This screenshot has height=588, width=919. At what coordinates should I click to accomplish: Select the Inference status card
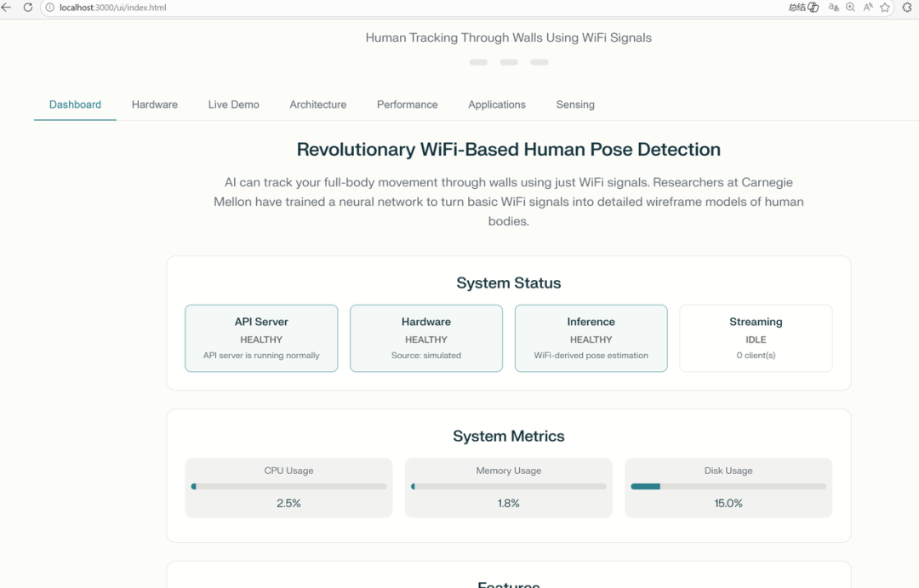[x=591, y=339]
